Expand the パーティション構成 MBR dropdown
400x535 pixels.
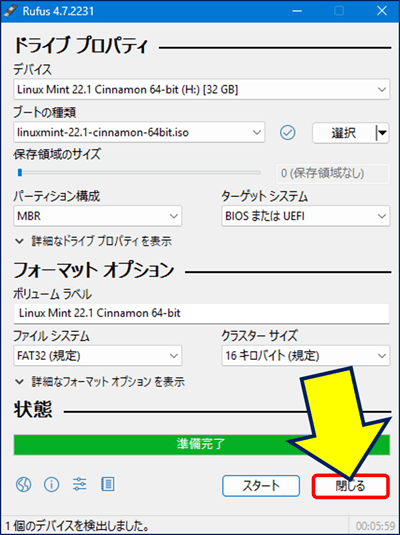98,216
